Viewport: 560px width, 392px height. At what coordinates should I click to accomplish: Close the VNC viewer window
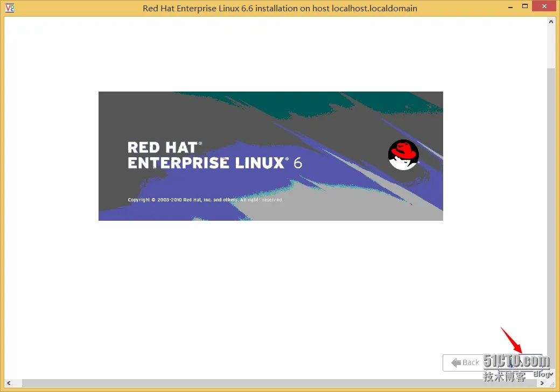point(544,6)
